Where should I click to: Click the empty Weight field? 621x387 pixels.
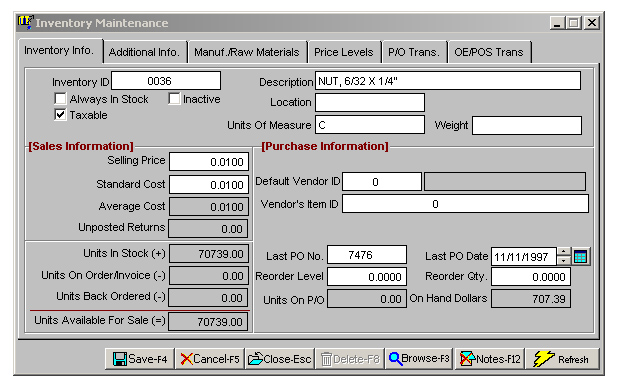click(527, 125)
